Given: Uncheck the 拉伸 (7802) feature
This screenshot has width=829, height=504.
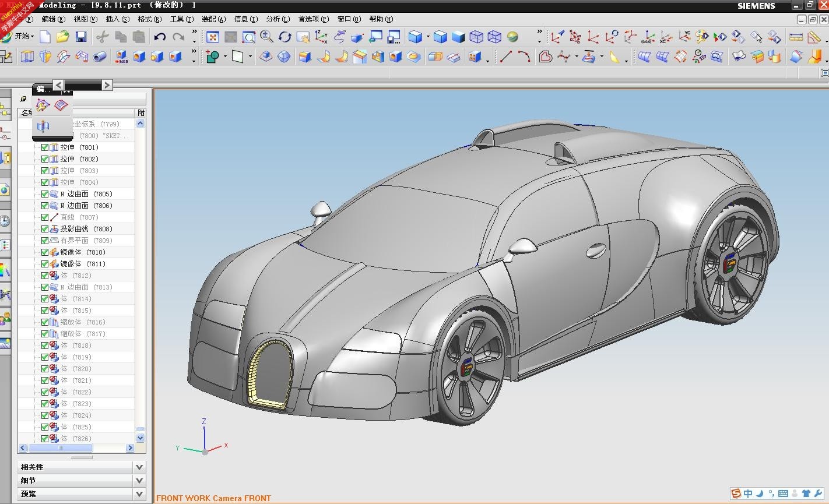Looking at the screenshot, I should 45,159.
